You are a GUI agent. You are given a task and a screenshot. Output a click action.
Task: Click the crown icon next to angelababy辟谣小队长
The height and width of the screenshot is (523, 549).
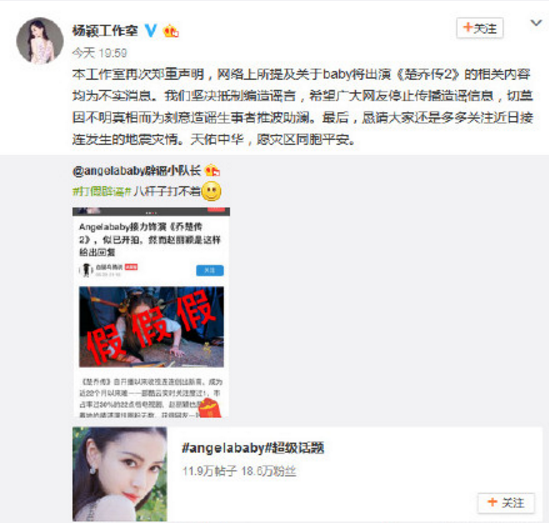(212, 170)
